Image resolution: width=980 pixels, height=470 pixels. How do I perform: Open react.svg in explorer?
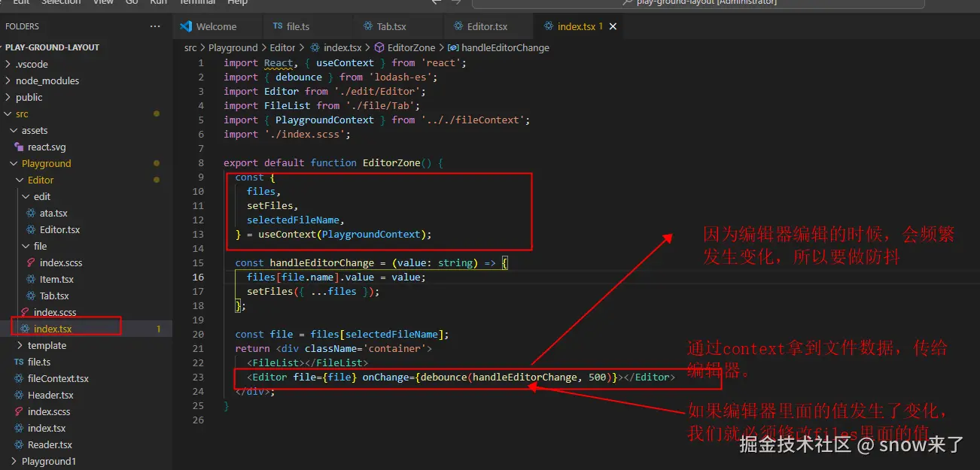pyautogui.click(x=47, y=147)
